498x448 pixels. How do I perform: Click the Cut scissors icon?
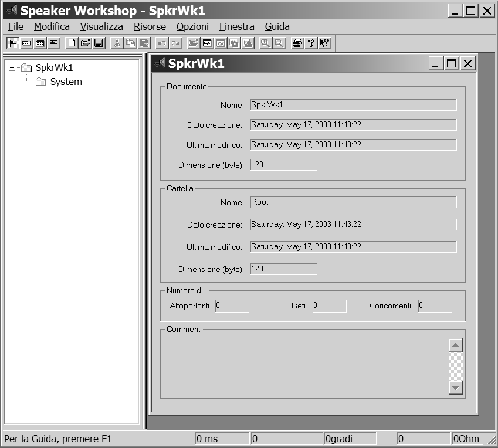(x=117, y=43)
